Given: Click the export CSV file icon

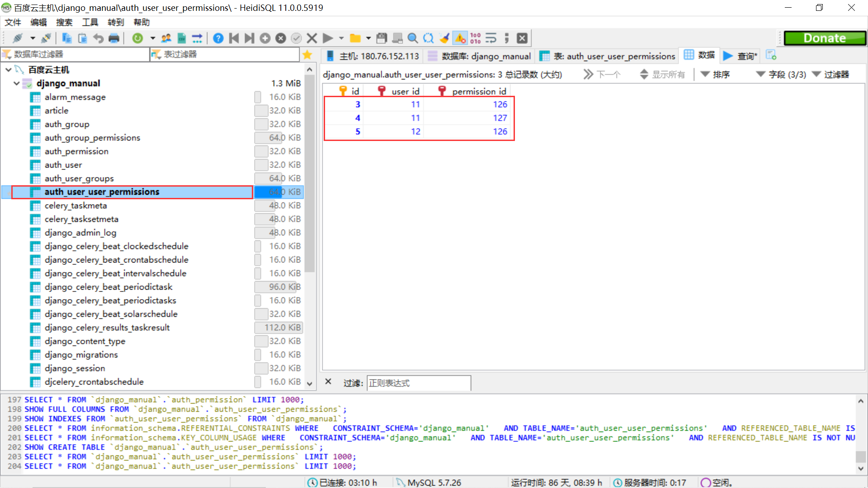Looking at the screenshot, I should click(x=182, y=38).
